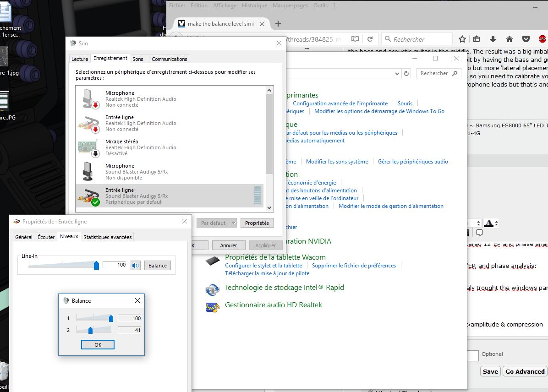Click the channel 2 balance slider
The height and width of the screenshot is (392, 548).
[x=90, y=330]
